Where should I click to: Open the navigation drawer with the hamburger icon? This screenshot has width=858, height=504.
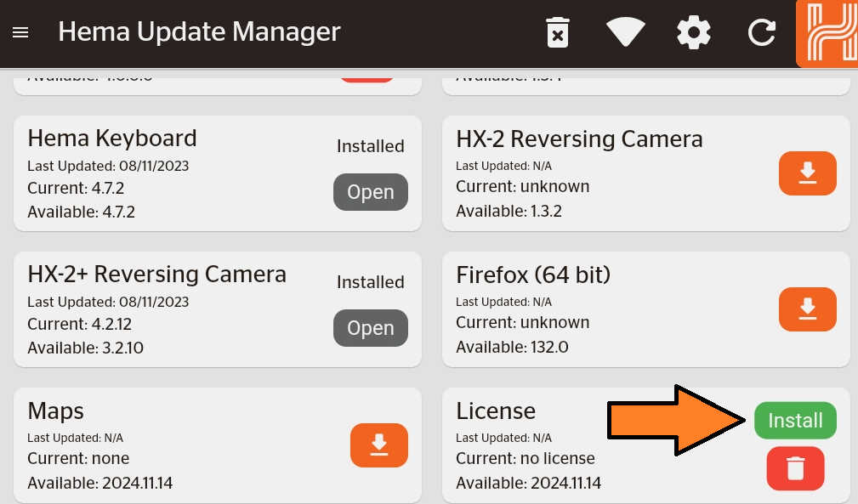coord(20,32)
